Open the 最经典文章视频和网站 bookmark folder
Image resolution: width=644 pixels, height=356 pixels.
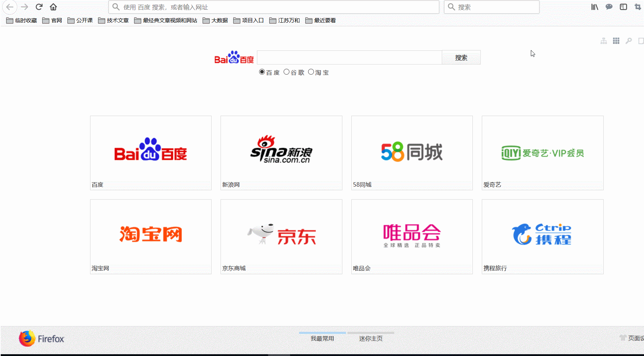[166, 21]
